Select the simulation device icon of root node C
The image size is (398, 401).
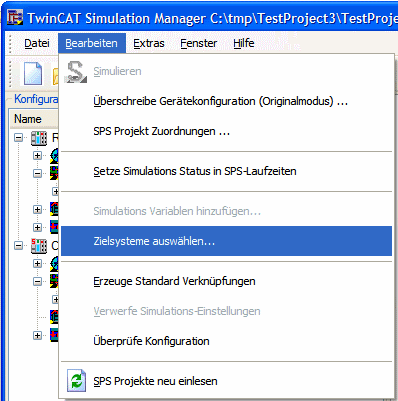click(x=39, y=246)
